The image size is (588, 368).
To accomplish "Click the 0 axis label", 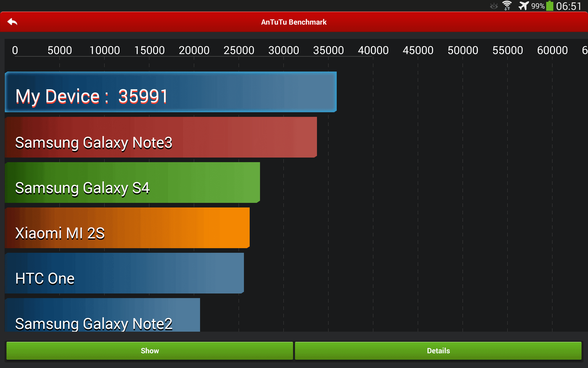I will [15, 50].
